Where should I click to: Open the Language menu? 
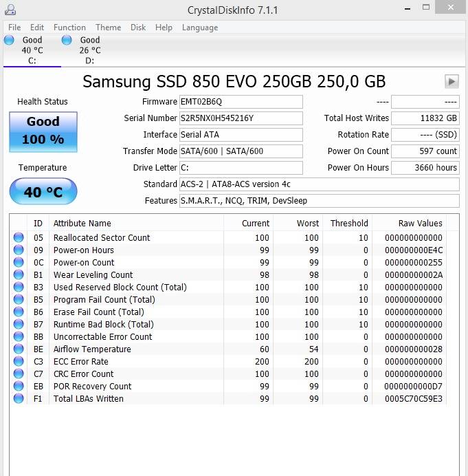click(x=200, y=28)
